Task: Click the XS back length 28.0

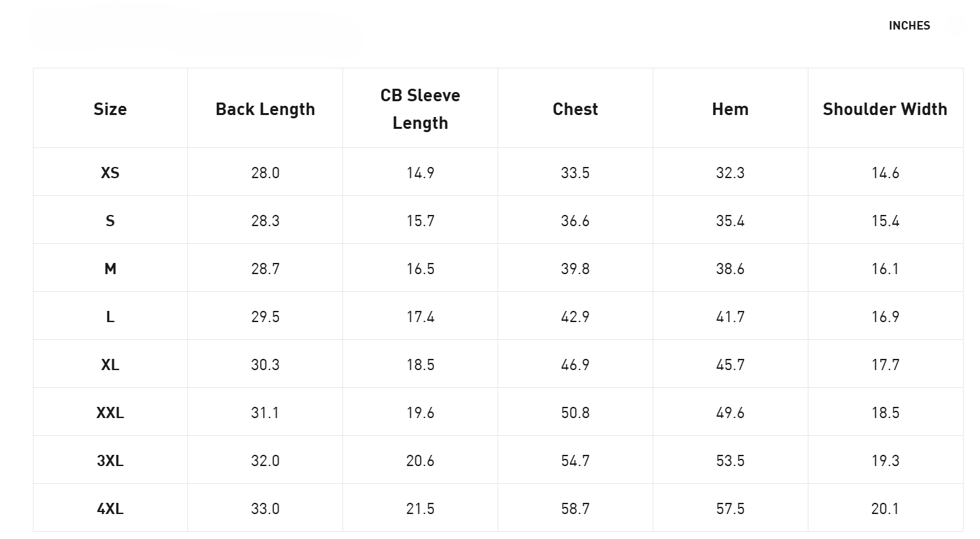Action: pos(266,173)
